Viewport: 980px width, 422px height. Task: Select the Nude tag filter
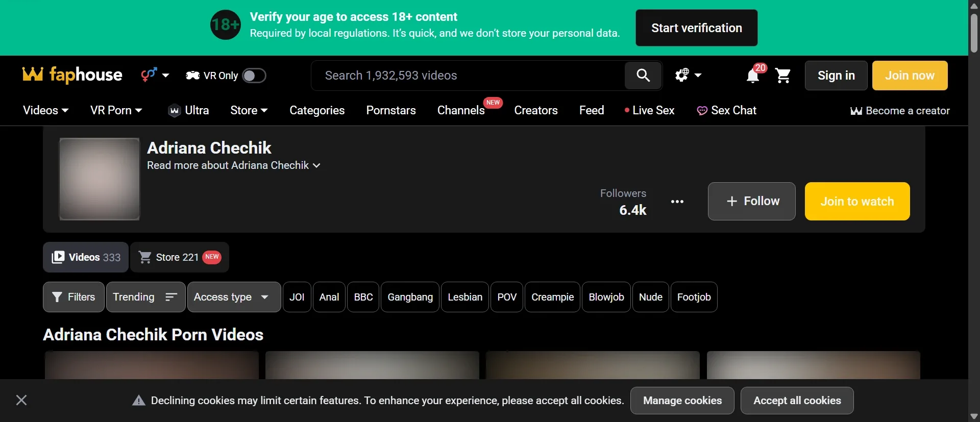[x=651, y=297]
